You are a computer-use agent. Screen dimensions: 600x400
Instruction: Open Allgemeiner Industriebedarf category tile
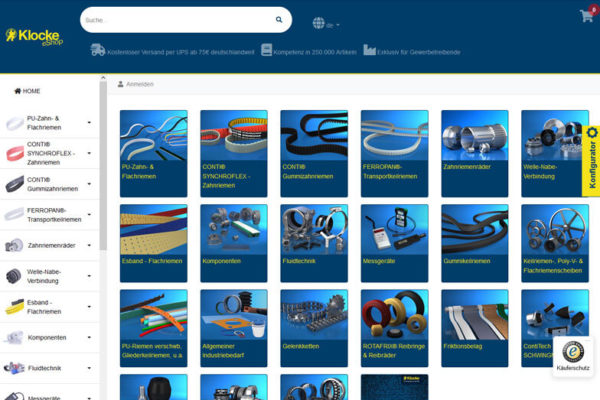[x=234, y=328]
